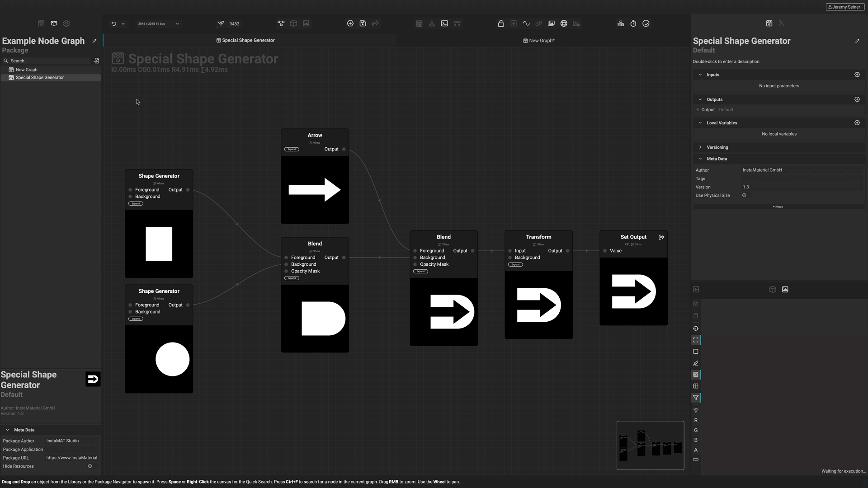Click the Set Output node icon
Screen dimensions: 868x488
click(x=662, y=237)
